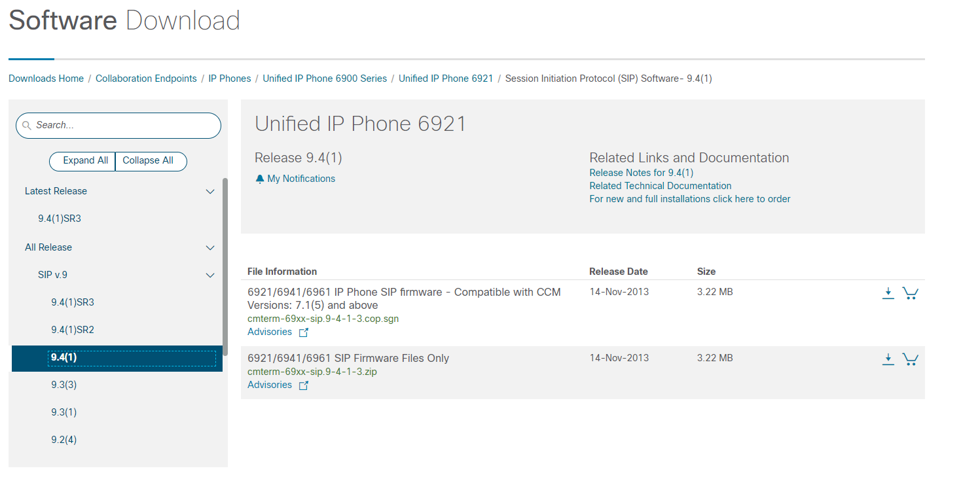Click the Software Download page title
Image resolution: width=980 pixels, height=479 pixels.
click(x=124, y=20)
